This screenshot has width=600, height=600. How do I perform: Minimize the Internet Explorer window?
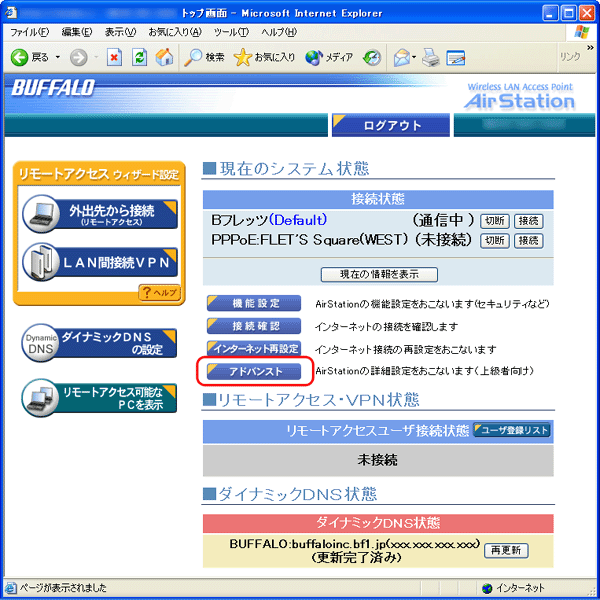coord(550,14)
